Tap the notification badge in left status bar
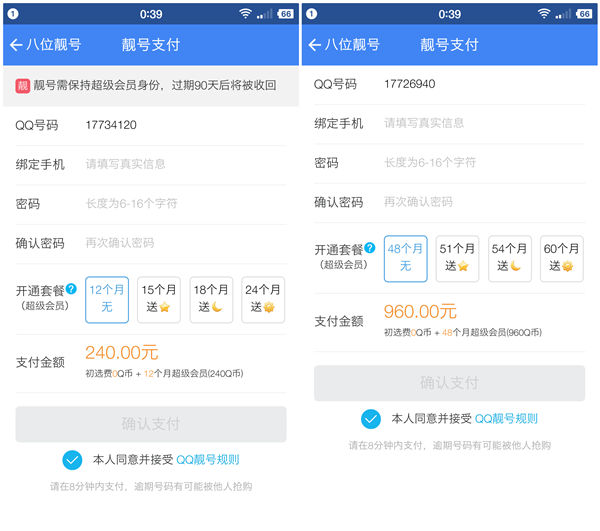 pos(13,14)
